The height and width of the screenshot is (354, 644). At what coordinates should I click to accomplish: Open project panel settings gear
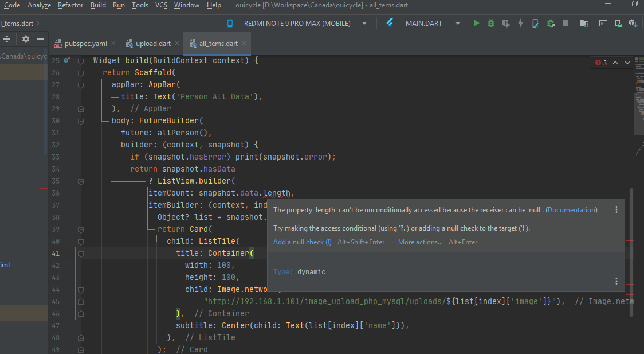[25, 39]
